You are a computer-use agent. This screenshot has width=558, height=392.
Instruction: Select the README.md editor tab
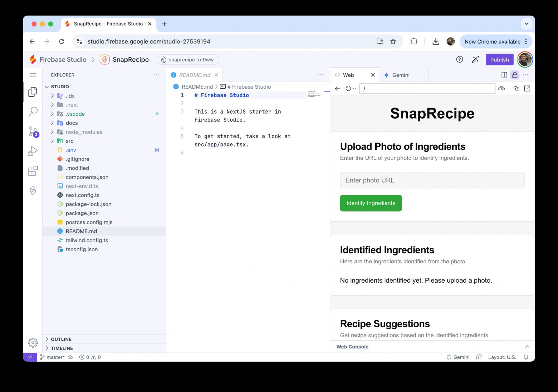point(195,75)
